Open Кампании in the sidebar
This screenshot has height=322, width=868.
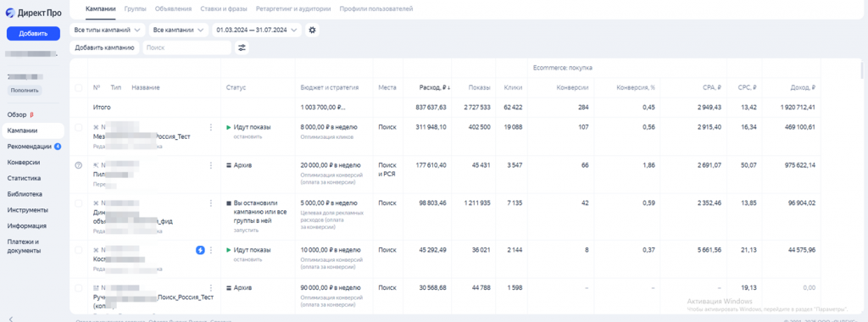pos(32,130)
